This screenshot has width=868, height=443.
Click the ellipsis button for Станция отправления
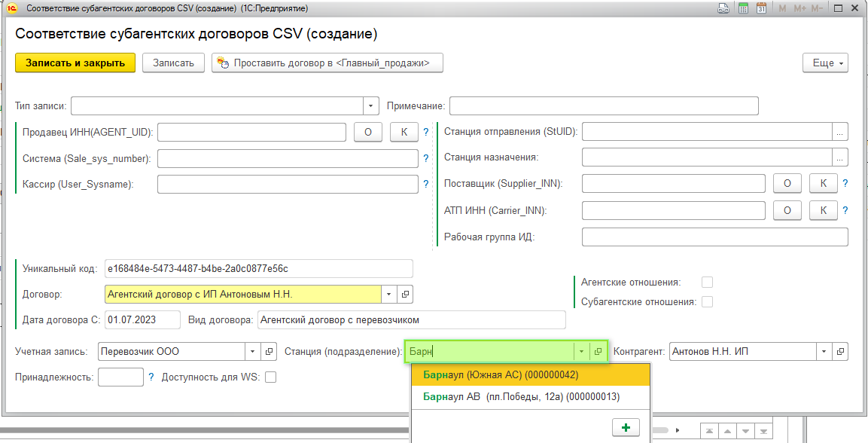click(840, 132)
